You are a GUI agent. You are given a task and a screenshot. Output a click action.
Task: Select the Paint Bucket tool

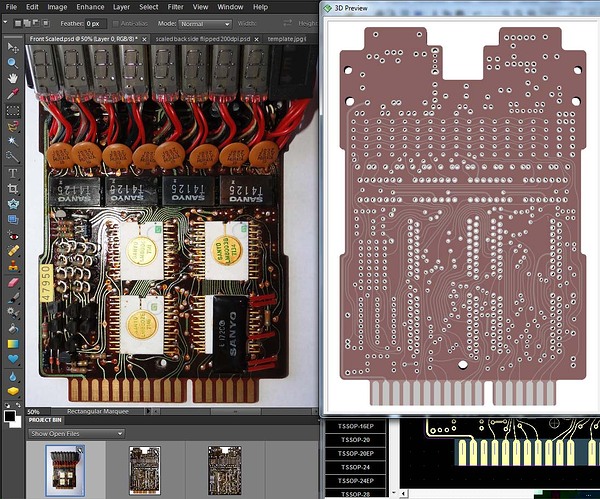pos(13,328)
